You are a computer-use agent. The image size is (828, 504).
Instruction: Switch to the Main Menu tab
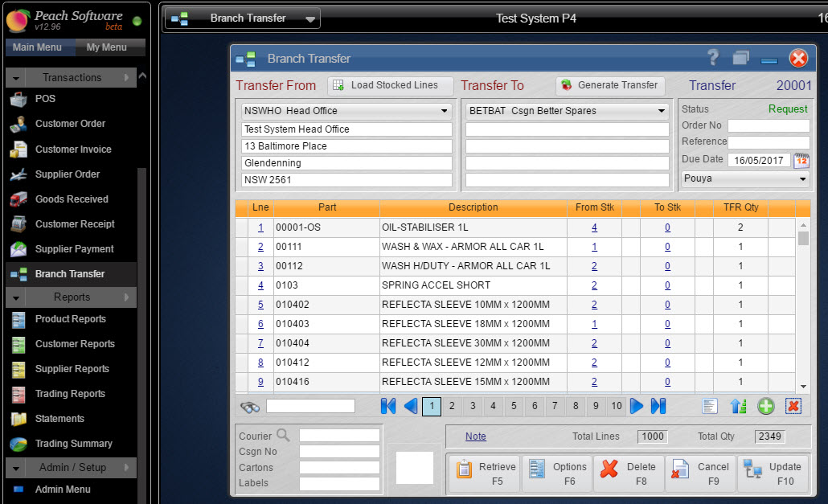pyautogui.click(x=39, y=47)
